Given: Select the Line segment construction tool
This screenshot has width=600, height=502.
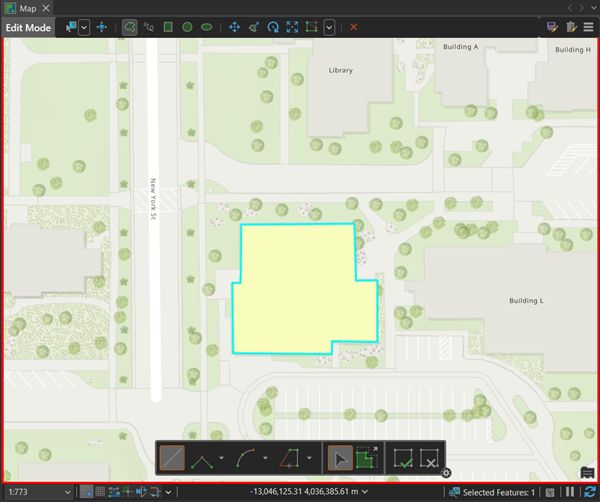Looking at the screenshot, I should pos(172,458).
